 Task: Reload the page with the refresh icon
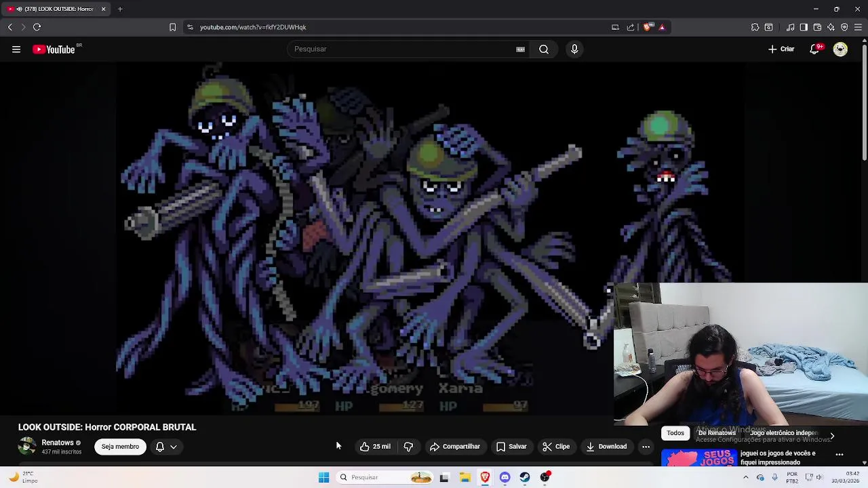point(37,27)
